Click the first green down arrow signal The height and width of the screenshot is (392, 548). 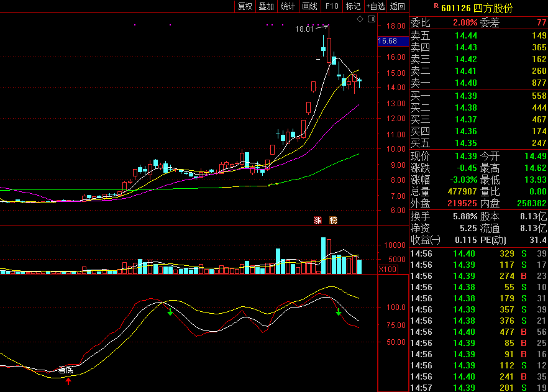pos(170,312)
